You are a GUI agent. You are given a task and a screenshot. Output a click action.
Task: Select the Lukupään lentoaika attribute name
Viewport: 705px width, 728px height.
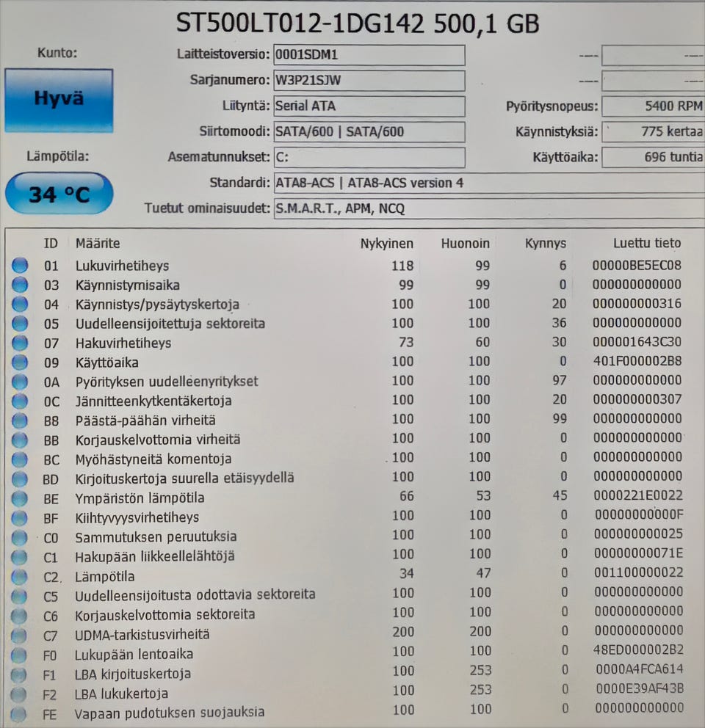pos(134,655)
